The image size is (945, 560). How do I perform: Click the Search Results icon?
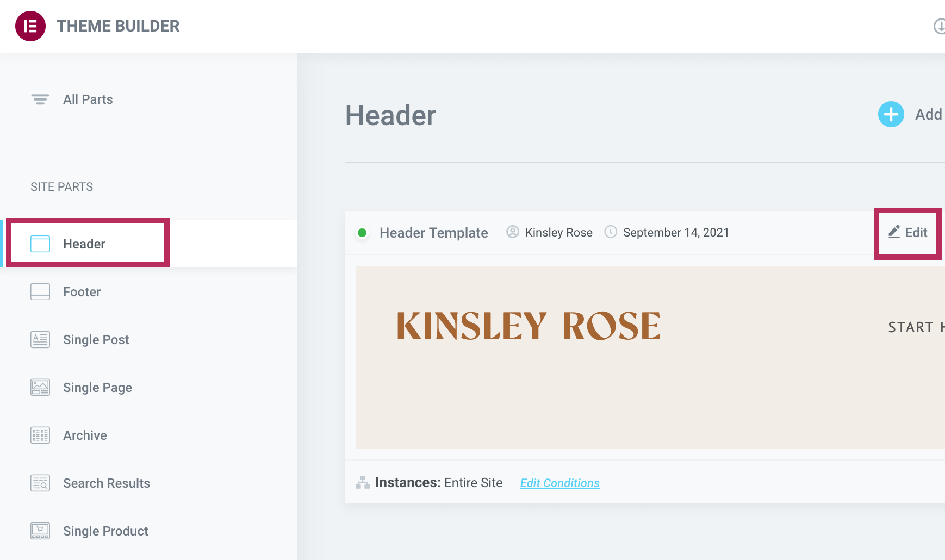click(x=40, y=483)
